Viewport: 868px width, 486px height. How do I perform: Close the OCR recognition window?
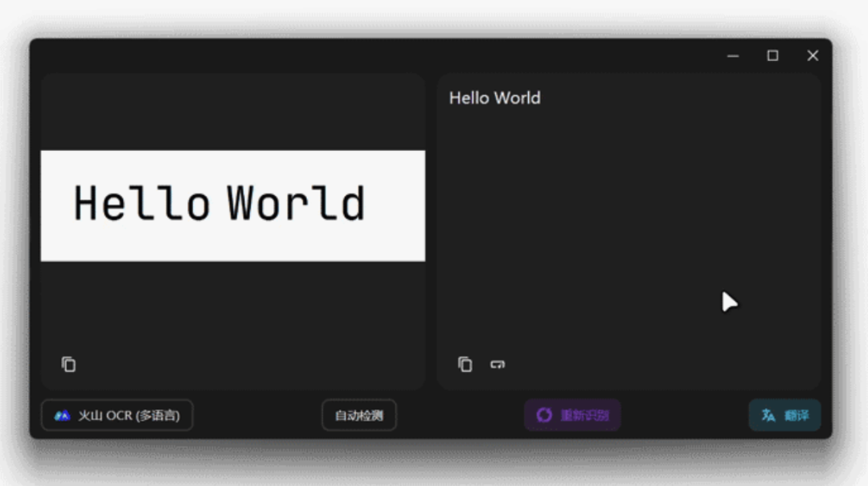coord(813,55)
